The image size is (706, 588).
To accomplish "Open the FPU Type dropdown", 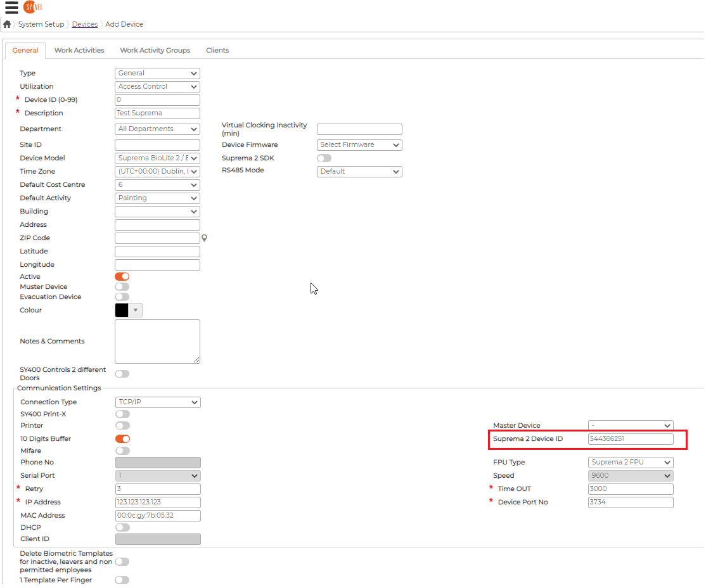I will point(631,462).
